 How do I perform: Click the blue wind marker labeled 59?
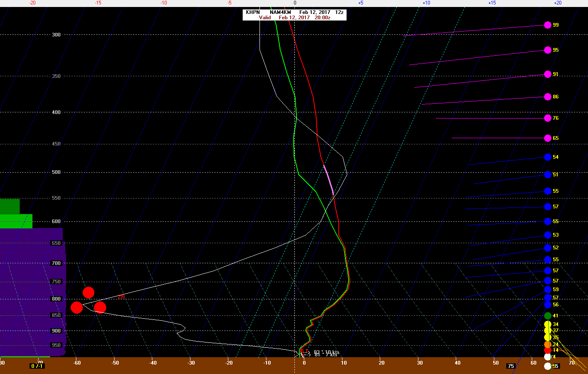(547, 290)
